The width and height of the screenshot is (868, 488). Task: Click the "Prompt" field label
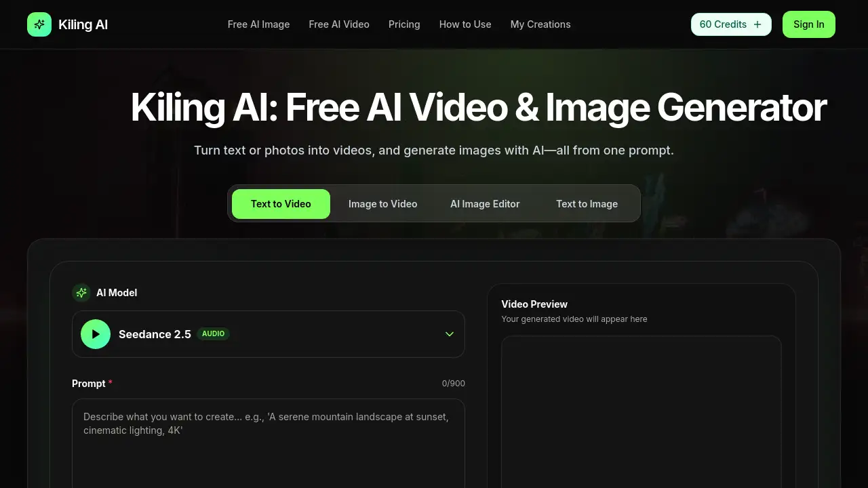click(x=89, y=384)
